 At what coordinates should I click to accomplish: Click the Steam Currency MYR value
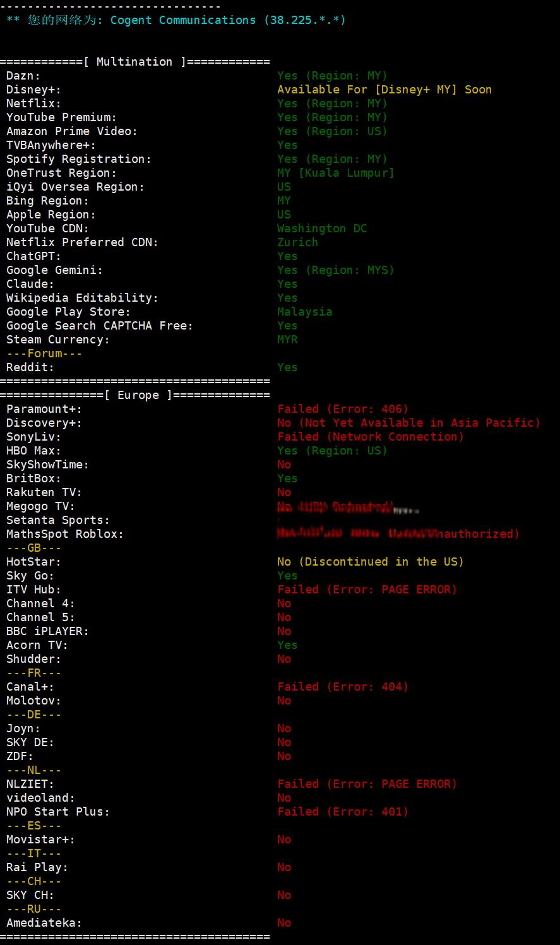[x=287, y=340]
